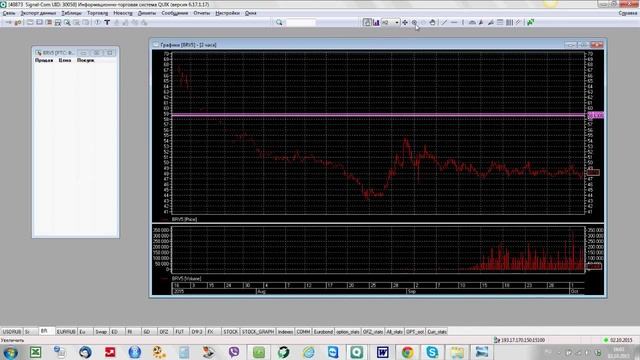Screen dimensions: 640x360
Task: Switch to the USDRUB tab
Action: [11, 332]
